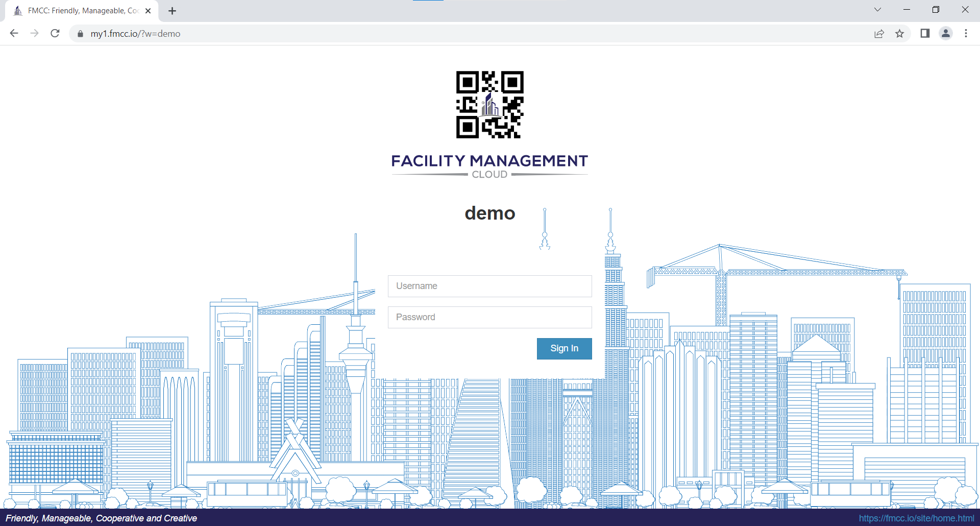Screen dimensions: 980x526
Task: Close the FMCC browser tab
Action: click(148, 11)
